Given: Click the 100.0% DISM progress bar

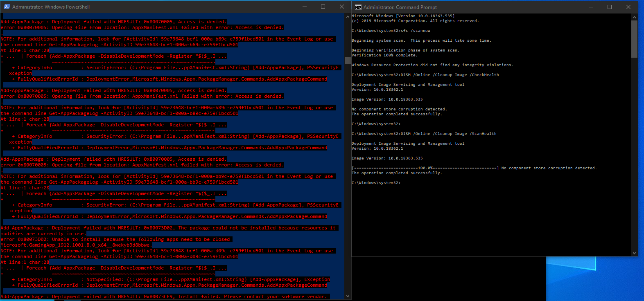Looking at the screenshot, I should (425, 168).
